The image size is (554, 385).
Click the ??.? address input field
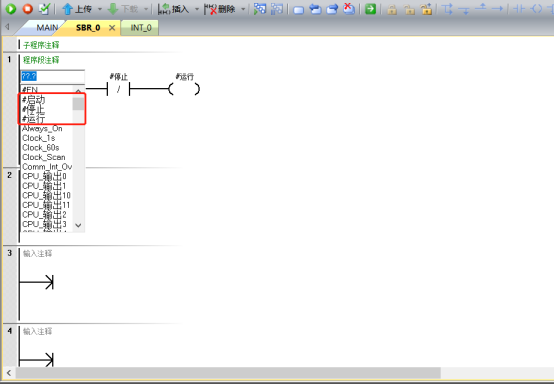point(52,76)
